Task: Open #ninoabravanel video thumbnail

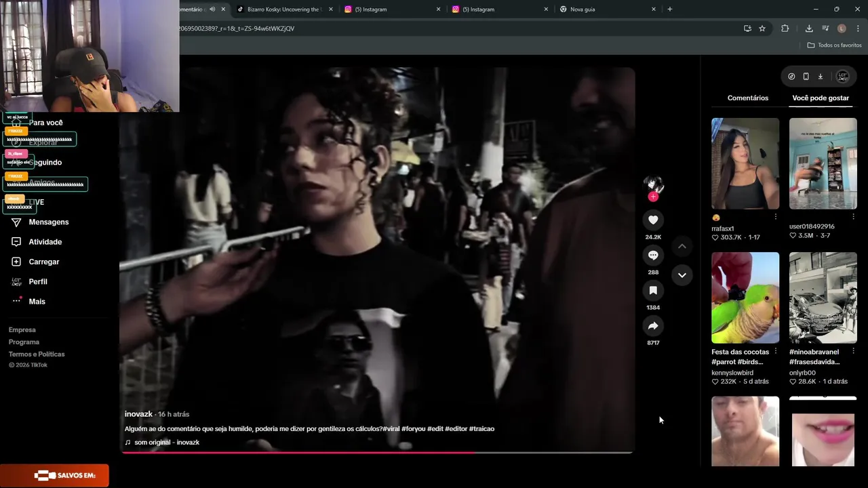Action: [x=823, y=298]
